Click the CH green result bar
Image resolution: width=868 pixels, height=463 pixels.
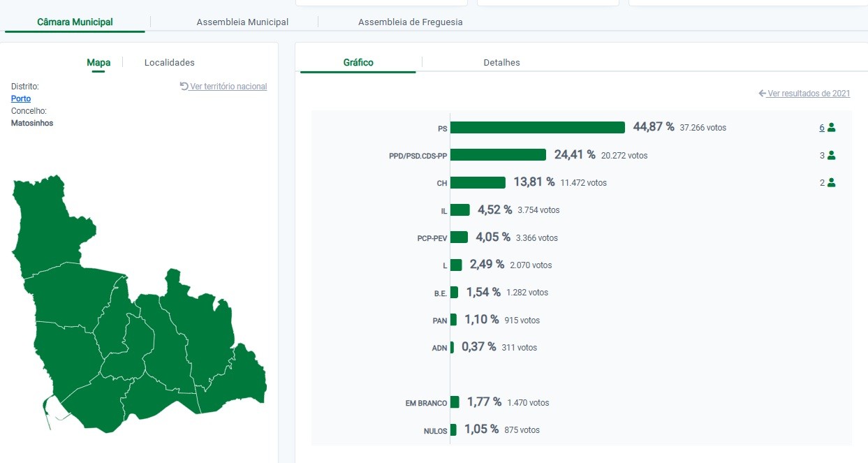478,182
